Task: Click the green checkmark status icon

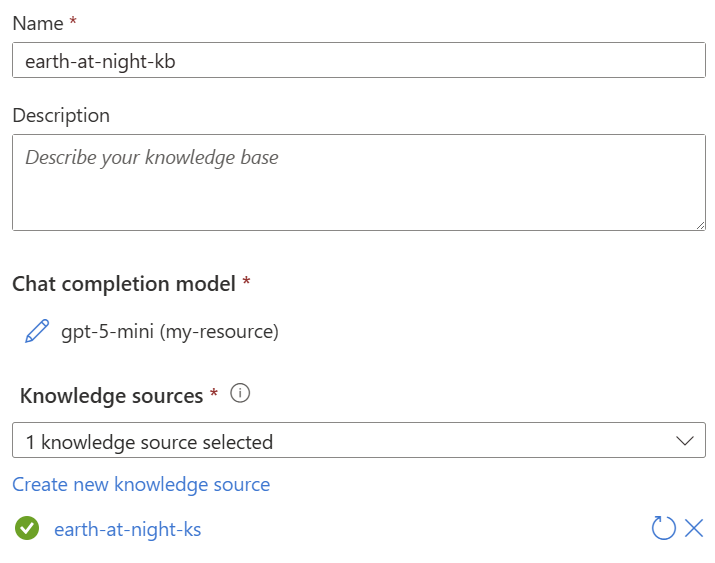Action: (27, 528)
